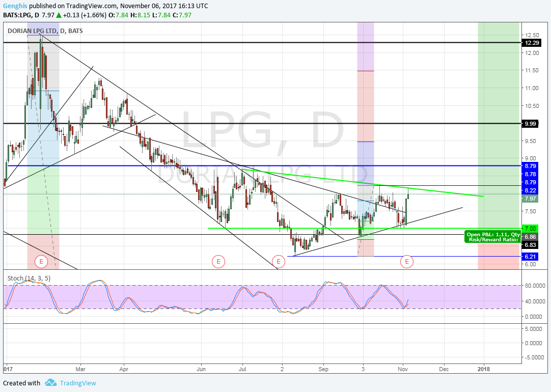Image resolution: width=551 pixels, height=392 pixels.
Task: Click the Jun label on time axis
Action: coord(201,369)
